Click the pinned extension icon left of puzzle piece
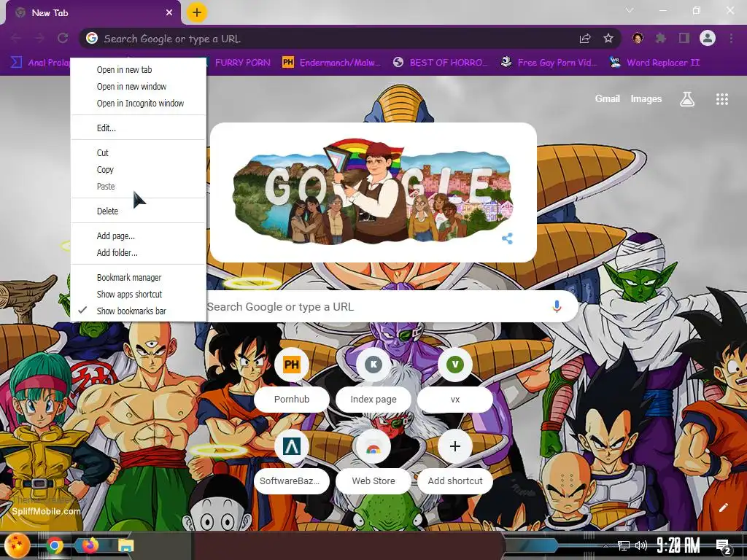Viewport: 747px width, 560px height. [x=638, y=38]
